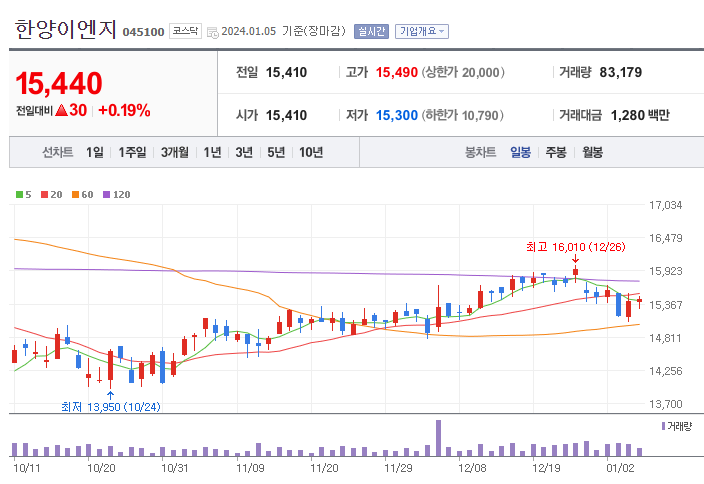Click the 15,367 price axis label
704x484 pixels.
tap(665, 305)
